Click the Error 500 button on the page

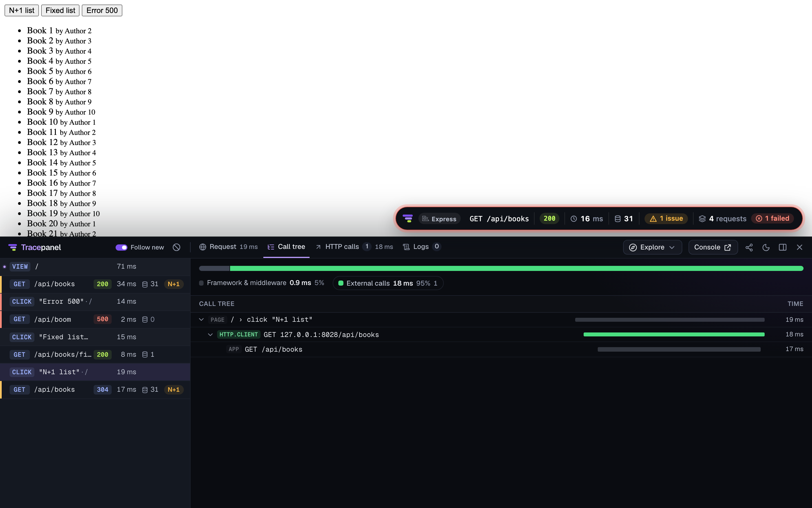[102, 10]
